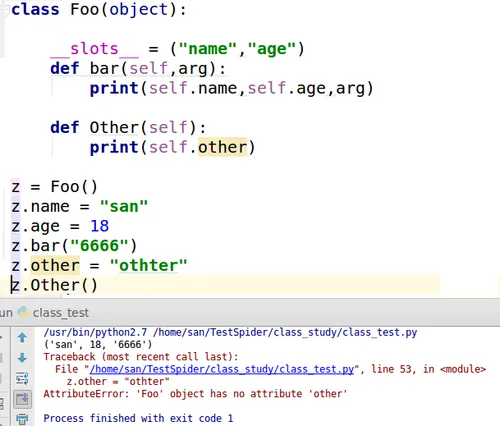500x426 pixels.
Task: Open class_test.py link in the traceback
Action: click(222, 369)
